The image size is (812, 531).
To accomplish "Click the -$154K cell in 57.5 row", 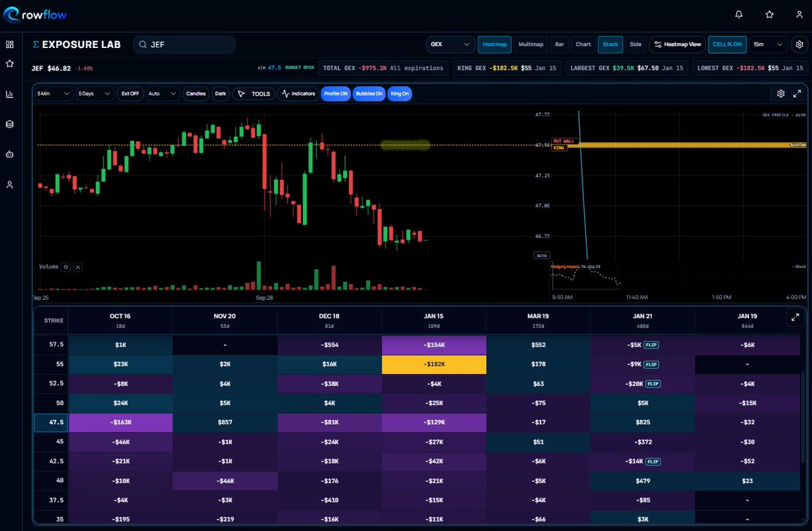I will pyautogui.click(x=434, y=346).
